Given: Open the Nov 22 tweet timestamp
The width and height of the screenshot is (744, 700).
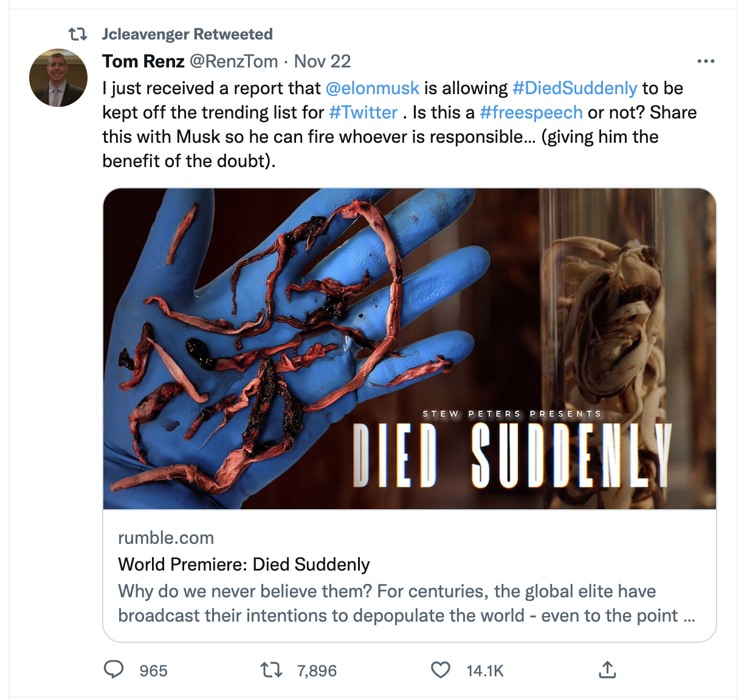Looking at the screenshot, I should tap(322, 61).
